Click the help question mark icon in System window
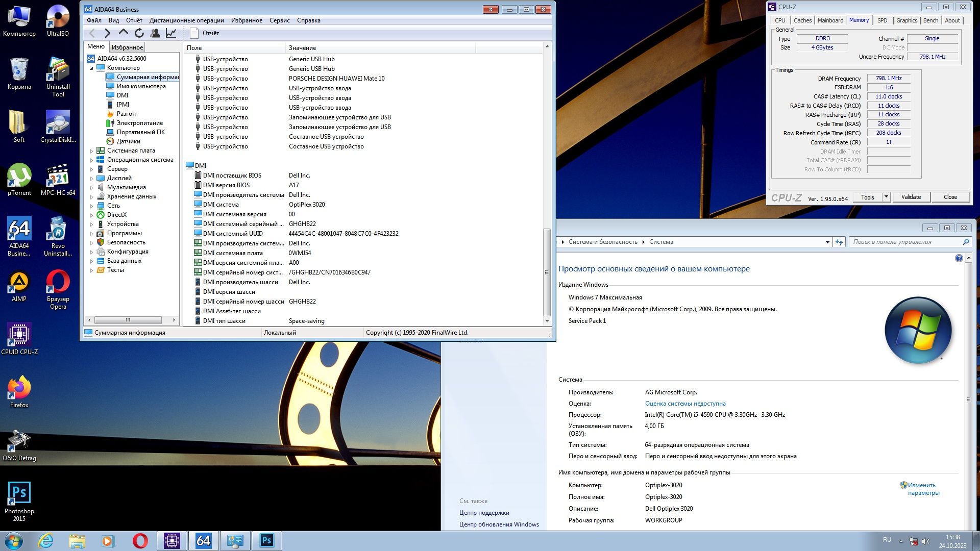Viewport: 980px width, 551px height. 959,258
